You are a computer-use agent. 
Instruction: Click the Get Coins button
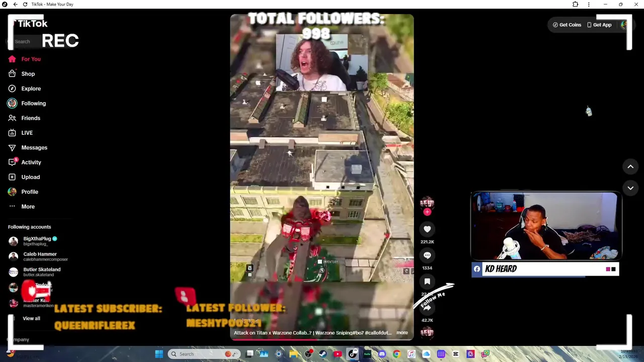coord(567,25)
